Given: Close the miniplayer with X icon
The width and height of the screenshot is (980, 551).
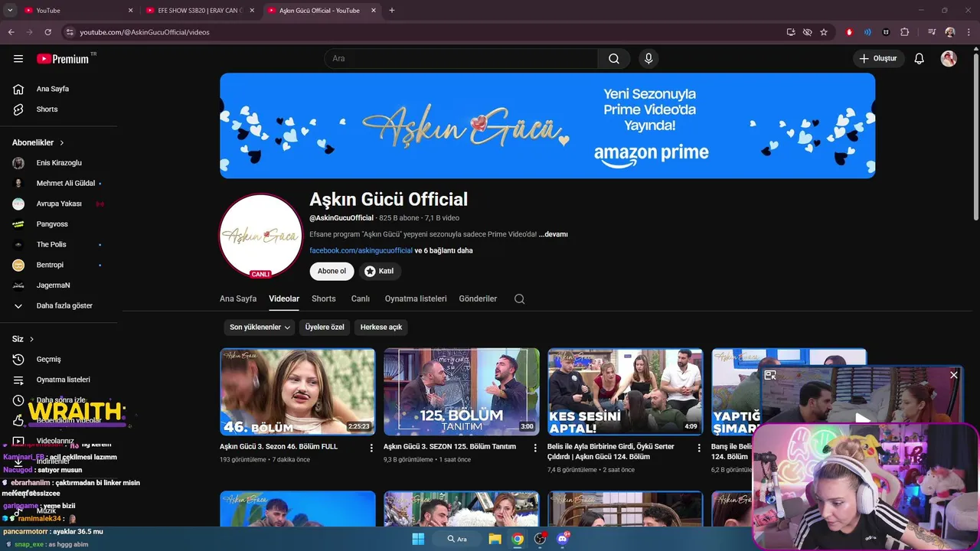Looking at the screenshot, I should pos(954,375).
